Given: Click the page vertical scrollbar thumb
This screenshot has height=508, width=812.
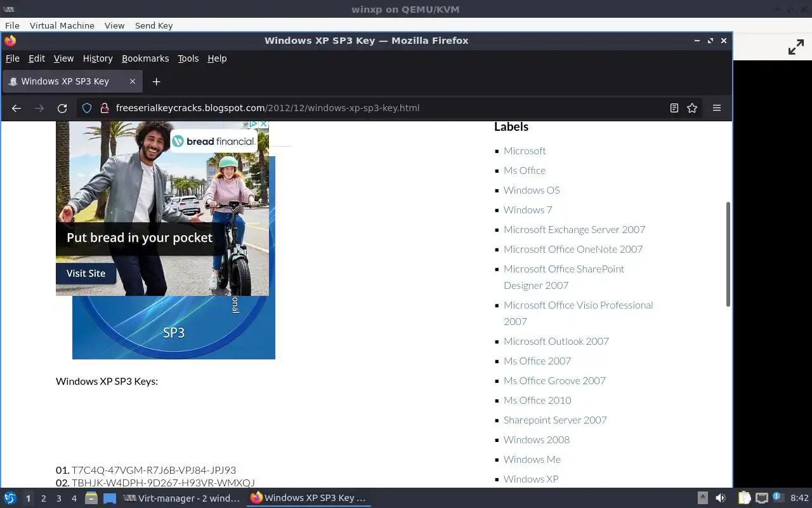Looking at the screenshot, I should 728,254.
